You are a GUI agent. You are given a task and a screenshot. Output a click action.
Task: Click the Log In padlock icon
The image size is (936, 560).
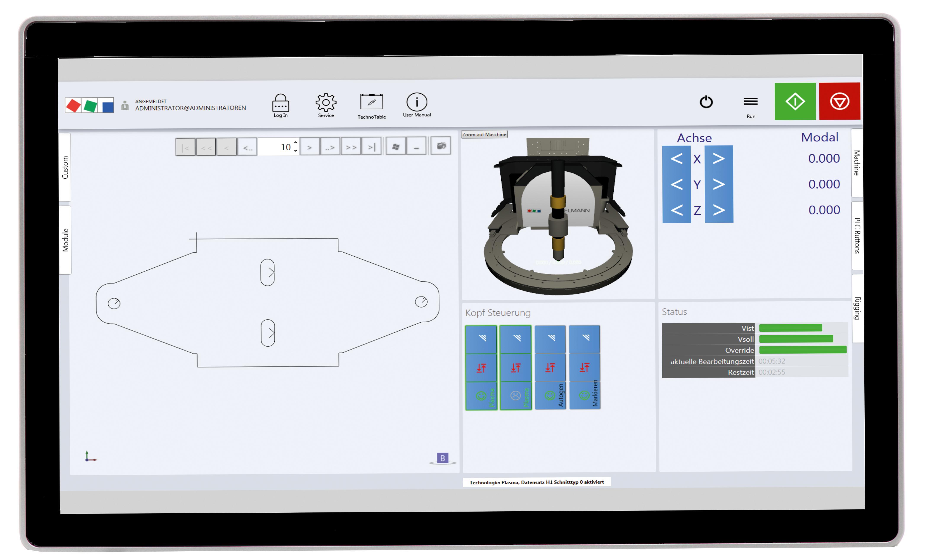point(280,103)
